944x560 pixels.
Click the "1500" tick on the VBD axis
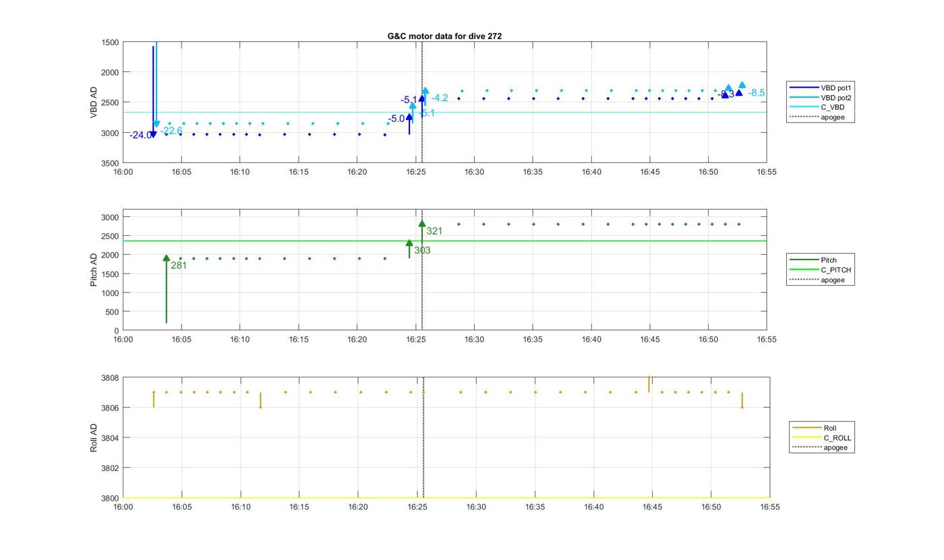pyautogui.click(x=111, y=42)
